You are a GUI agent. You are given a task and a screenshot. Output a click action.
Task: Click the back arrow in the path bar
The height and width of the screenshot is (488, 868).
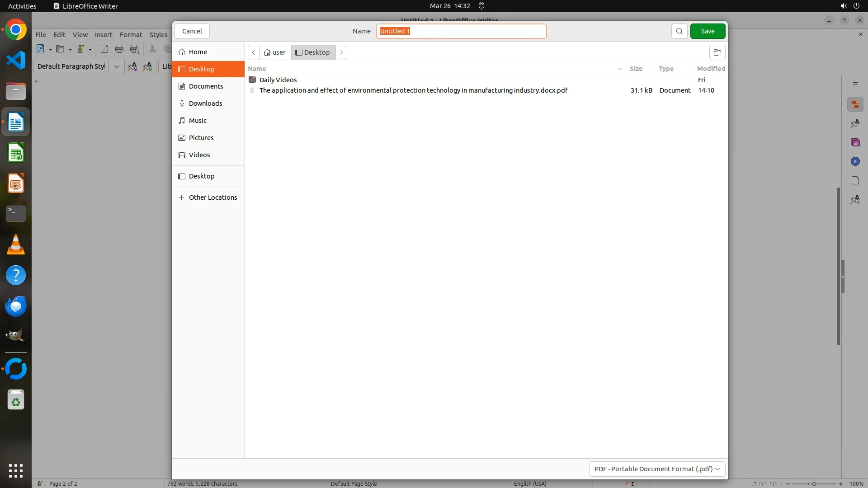254,52
